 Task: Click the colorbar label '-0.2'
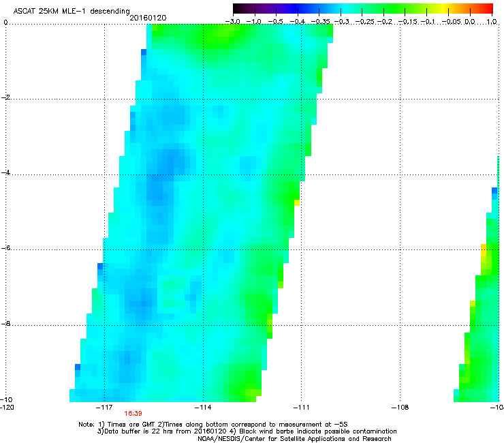click(x=384, y=22)
